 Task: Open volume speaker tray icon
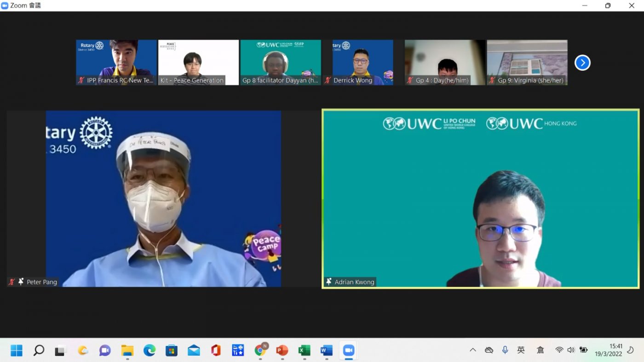point(571,350)
